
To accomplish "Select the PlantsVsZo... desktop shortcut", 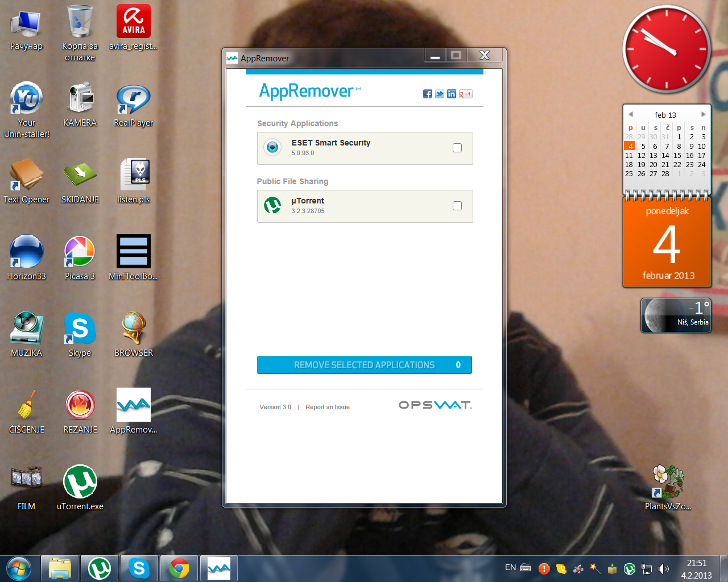I will (x=668, y=488).
